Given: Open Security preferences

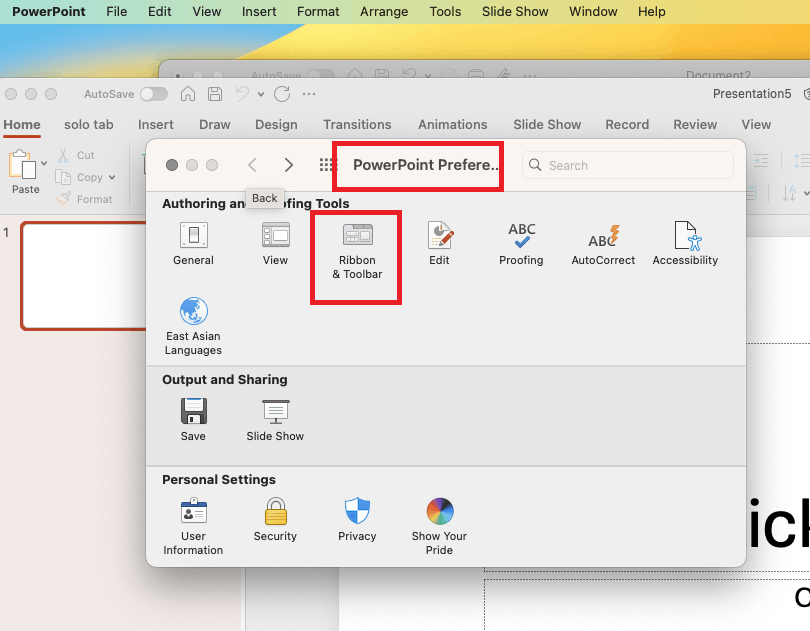Looking at the screenshot, I should pos(275,519).
